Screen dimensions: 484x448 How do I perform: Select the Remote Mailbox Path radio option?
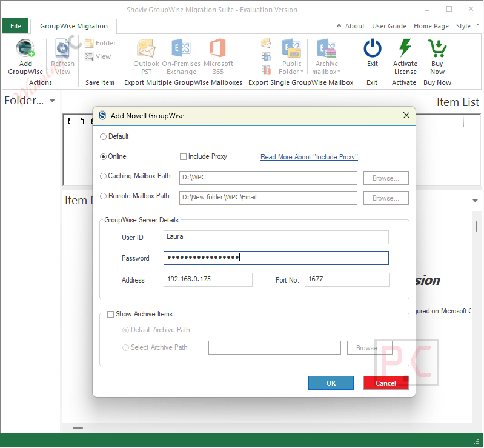tap(103, 196)
